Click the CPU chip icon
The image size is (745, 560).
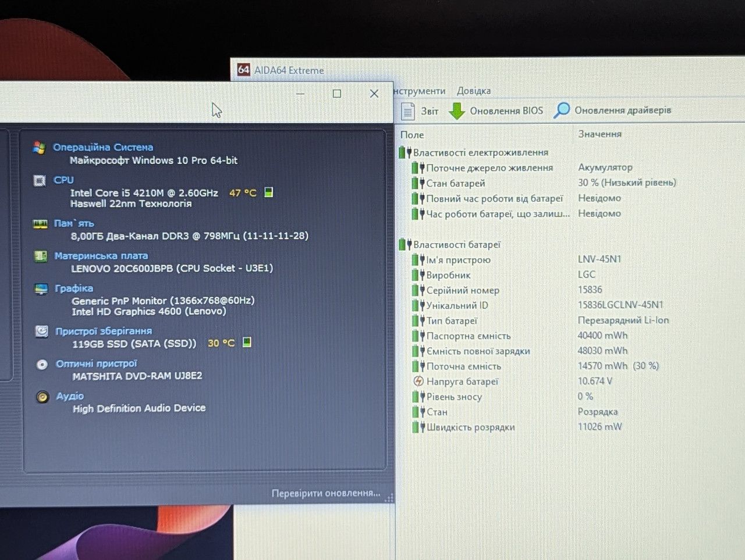point(40,181)
